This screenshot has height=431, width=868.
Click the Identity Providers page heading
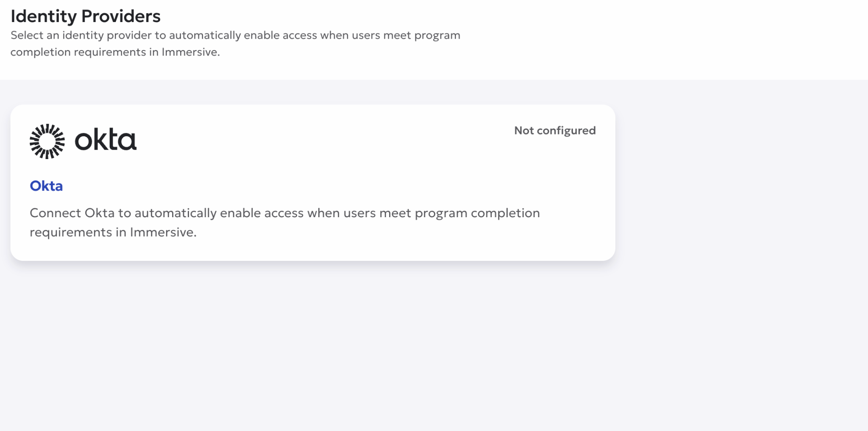[86, 16]
